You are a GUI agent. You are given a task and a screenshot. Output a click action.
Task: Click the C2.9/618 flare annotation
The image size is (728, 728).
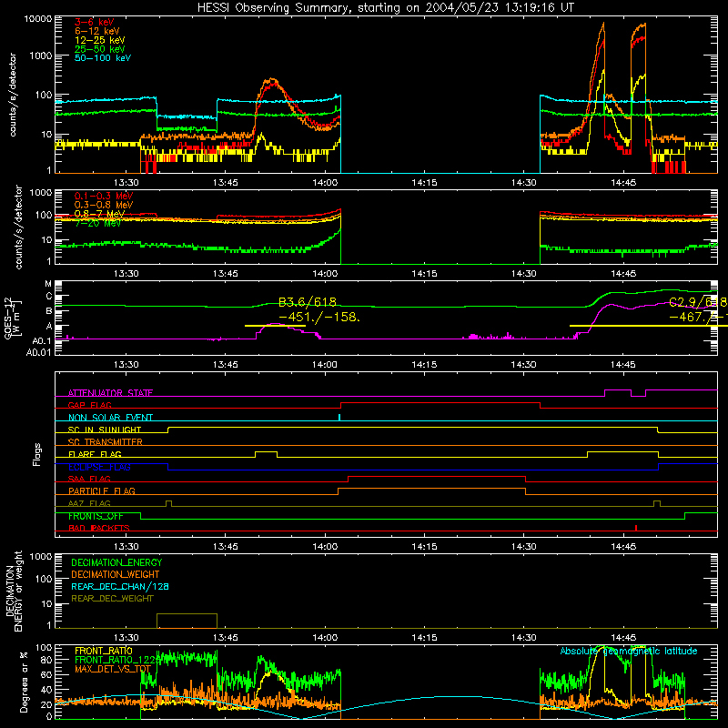click(x=698, y=302)
